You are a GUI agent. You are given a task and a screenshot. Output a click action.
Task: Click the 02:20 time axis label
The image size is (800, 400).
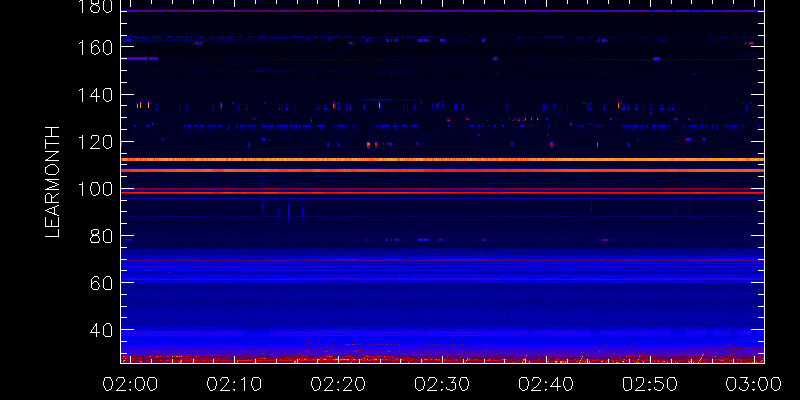pyautogui.click(x=338, y=384)
